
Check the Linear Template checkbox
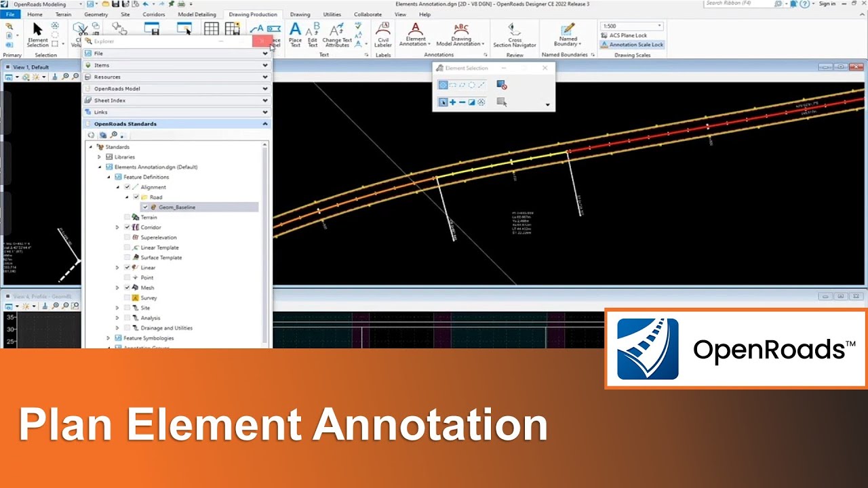[127, 248]
